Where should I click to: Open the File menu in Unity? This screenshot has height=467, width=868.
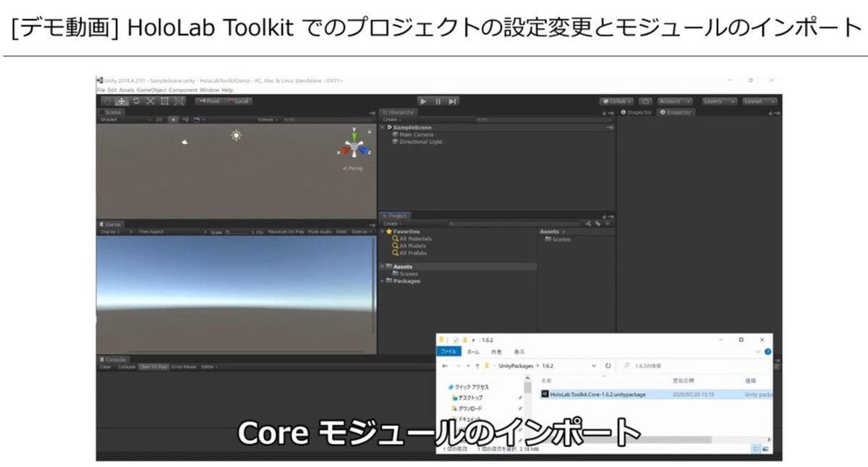coord(101,90)
